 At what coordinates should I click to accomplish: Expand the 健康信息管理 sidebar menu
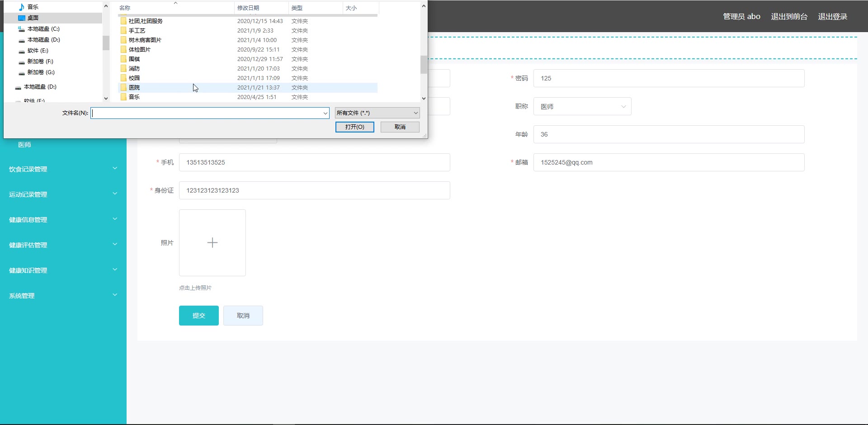pyautogui.click(x=63, y=220)
